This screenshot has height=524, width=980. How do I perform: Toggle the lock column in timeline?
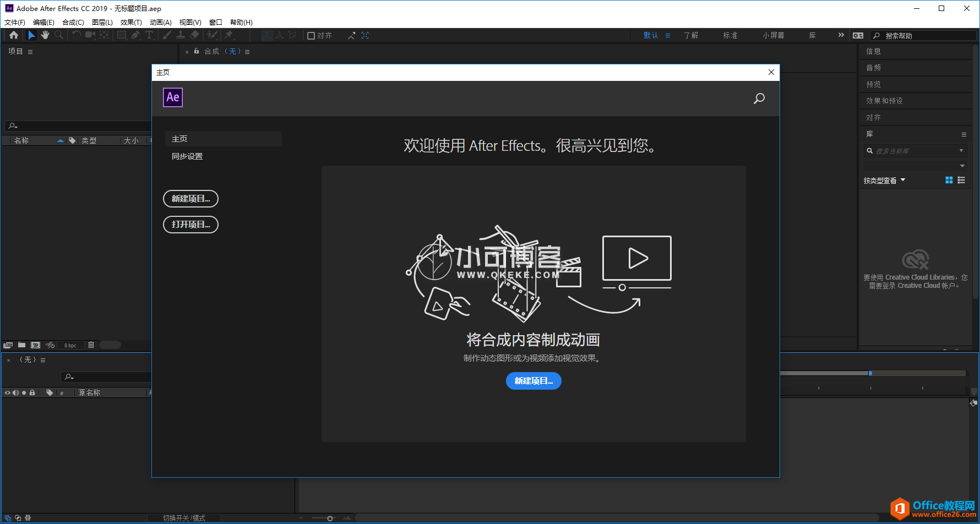click(x=32, y=392)
